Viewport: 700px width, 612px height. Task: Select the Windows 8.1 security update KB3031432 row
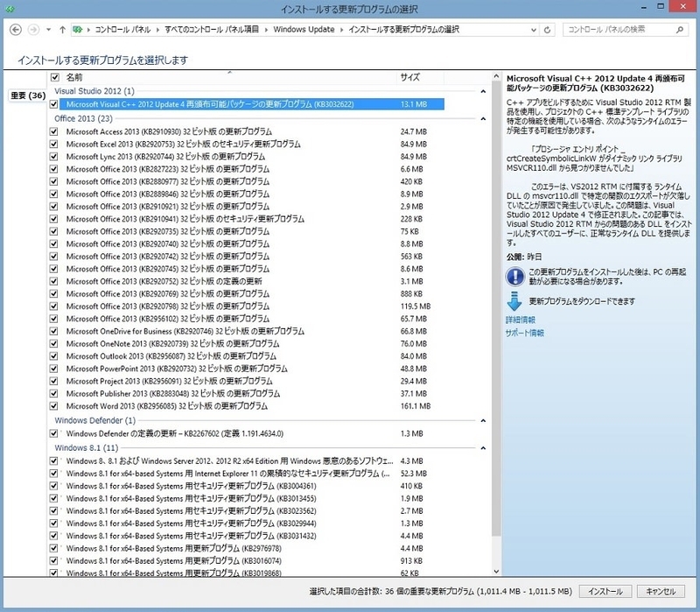[x=251, y=536]
